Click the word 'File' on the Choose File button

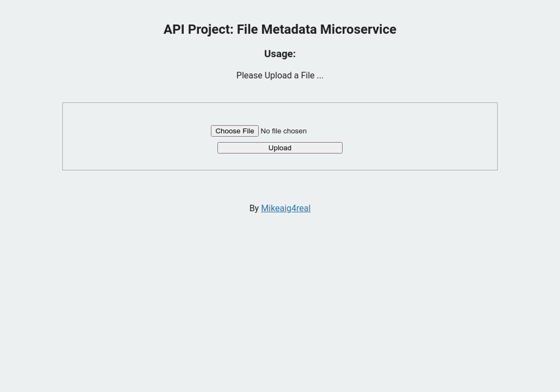[x=248, y=131]
